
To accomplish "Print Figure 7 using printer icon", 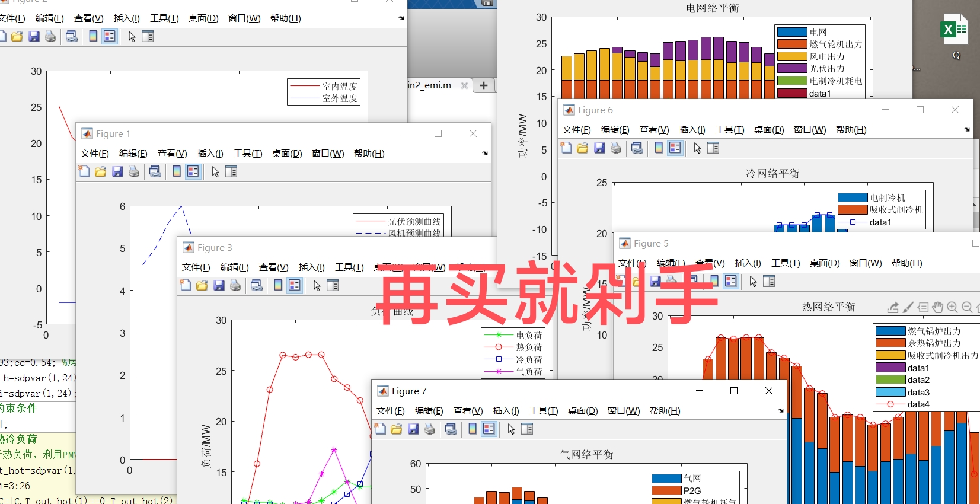I will (x=430, y=429).
